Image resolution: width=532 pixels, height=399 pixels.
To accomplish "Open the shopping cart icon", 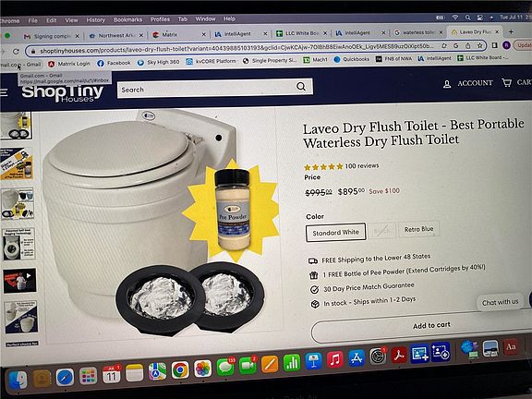I will pos(506,82).
